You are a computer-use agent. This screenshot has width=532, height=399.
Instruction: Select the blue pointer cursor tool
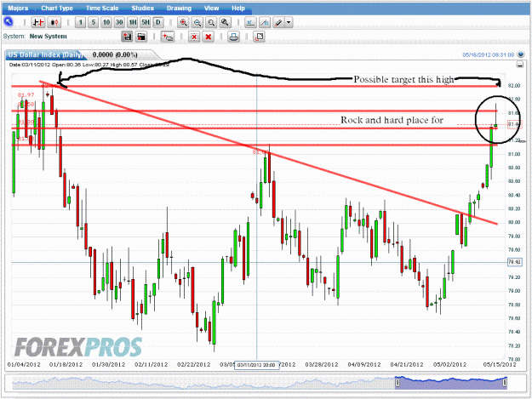(x=9, y=22)
